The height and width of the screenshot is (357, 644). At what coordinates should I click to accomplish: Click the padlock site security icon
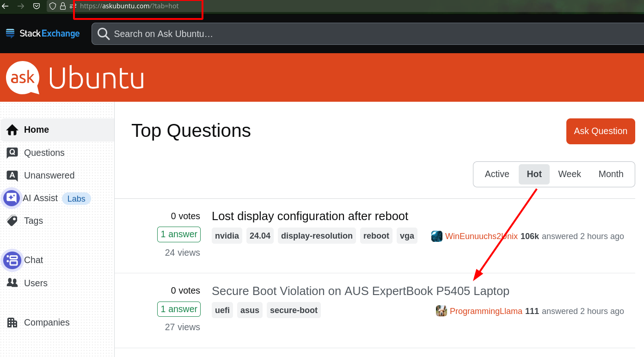[63, 6]
